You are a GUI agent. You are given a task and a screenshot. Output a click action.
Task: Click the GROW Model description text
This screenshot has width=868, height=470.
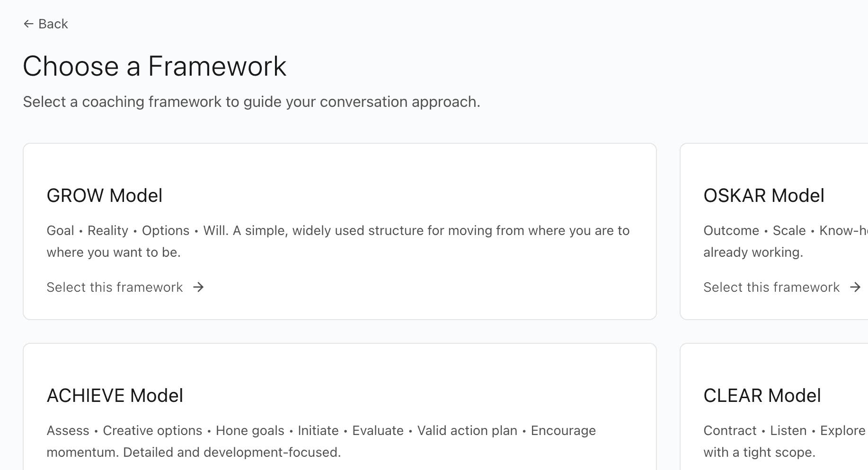pos(337,241)
